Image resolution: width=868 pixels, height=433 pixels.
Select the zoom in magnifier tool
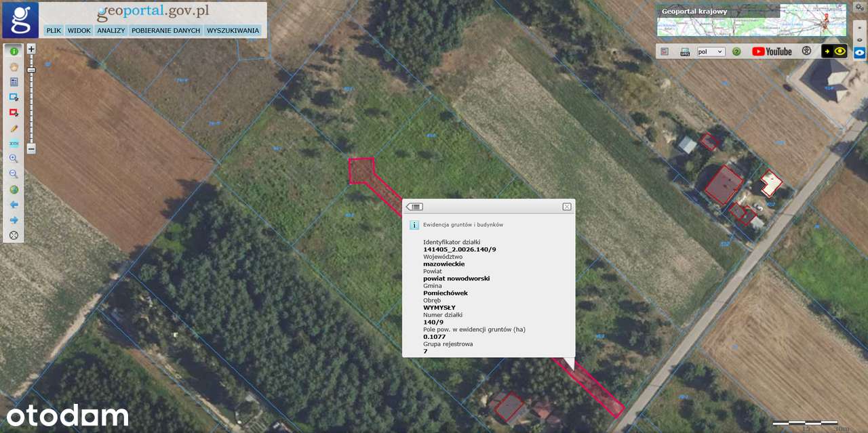pyautogui.click(x=14, y=159)
